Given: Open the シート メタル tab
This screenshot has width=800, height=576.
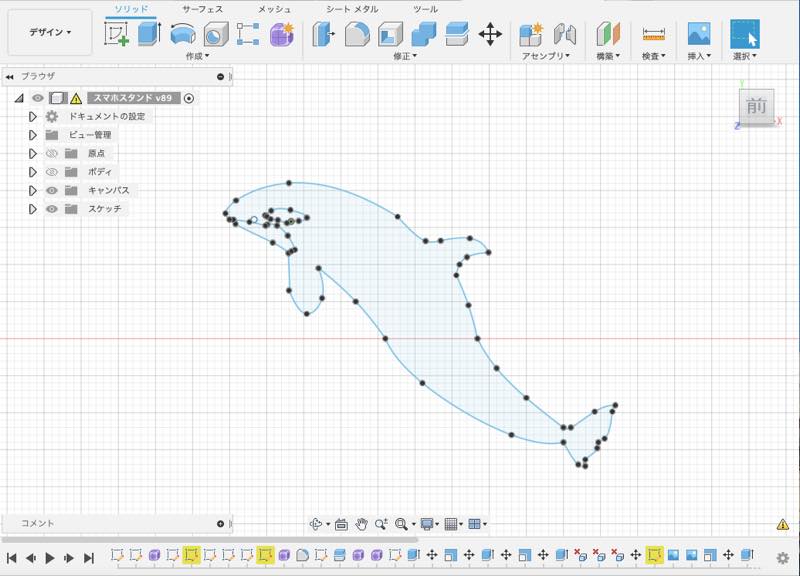Looking at the screenshot, I should click(x=352, y=9).
